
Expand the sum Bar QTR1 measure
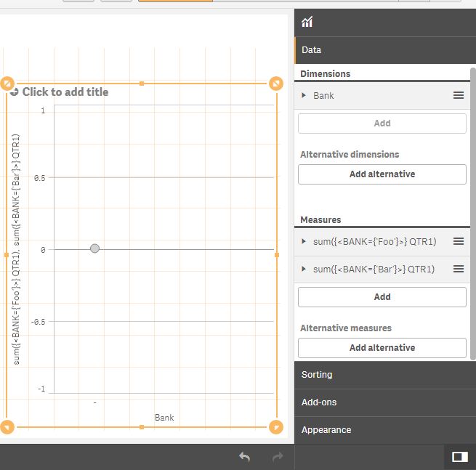(303, 269)
